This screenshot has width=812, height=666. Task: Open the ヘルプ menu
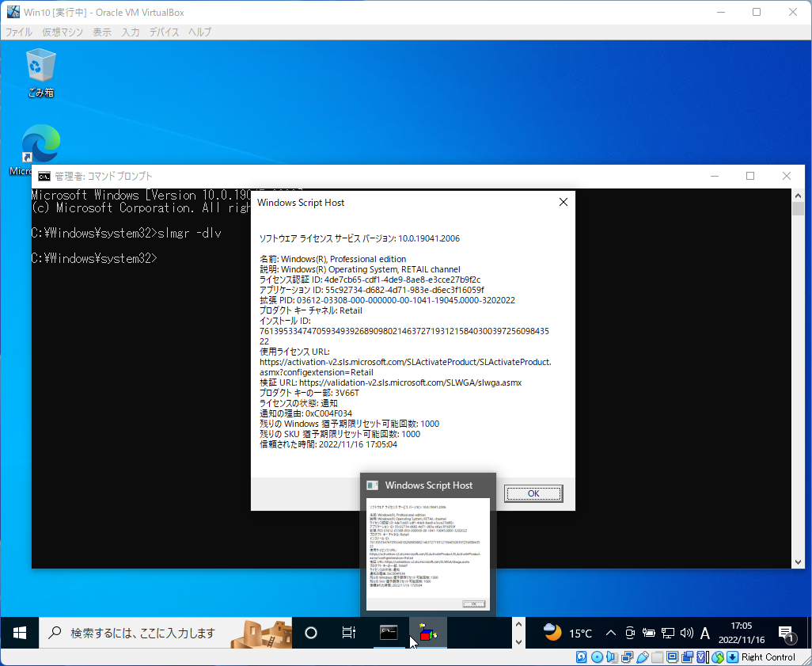(200, 32)
